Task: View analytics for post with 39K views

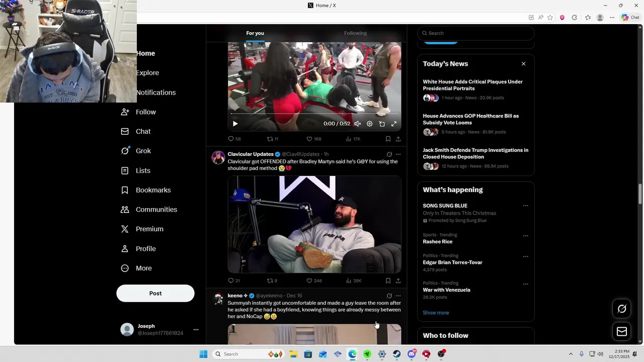Action: (x=354, y=281)
